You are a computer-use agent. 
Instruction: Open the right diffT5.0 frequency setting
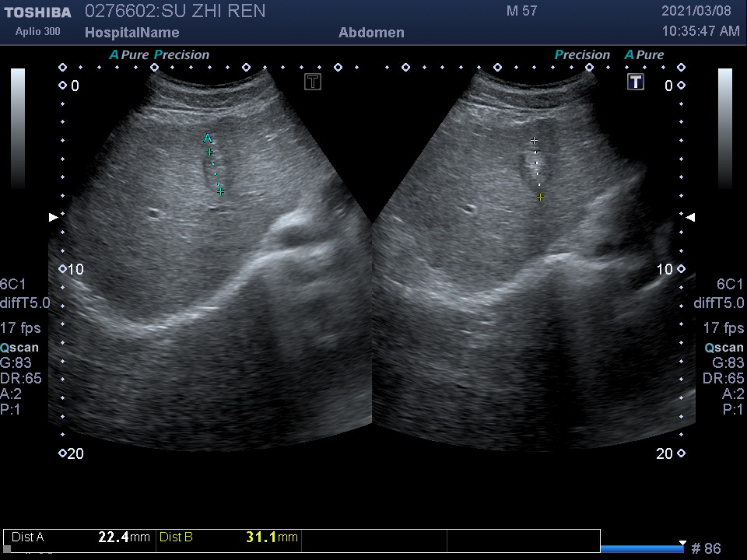719,303
